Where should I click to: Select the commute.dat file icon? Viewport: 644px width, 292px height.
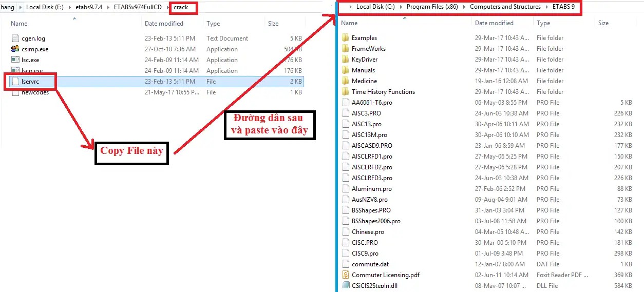(345, 264)
